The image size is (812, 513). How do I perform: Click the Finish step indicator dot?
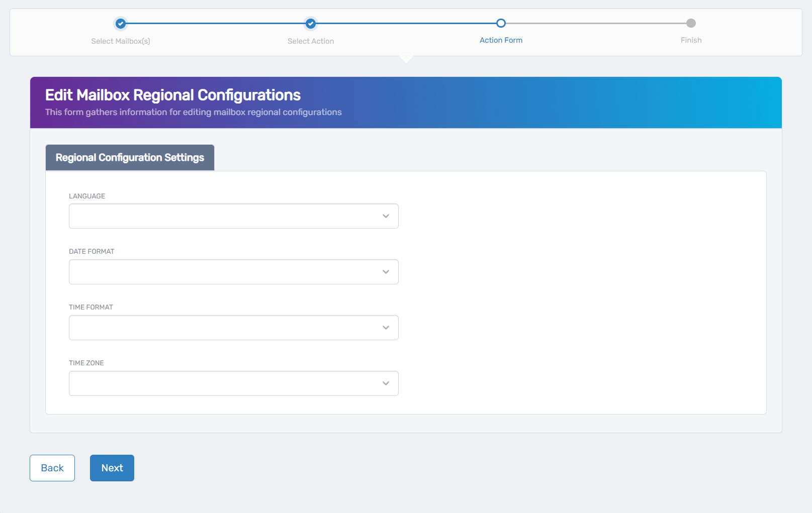coord(691,23)
